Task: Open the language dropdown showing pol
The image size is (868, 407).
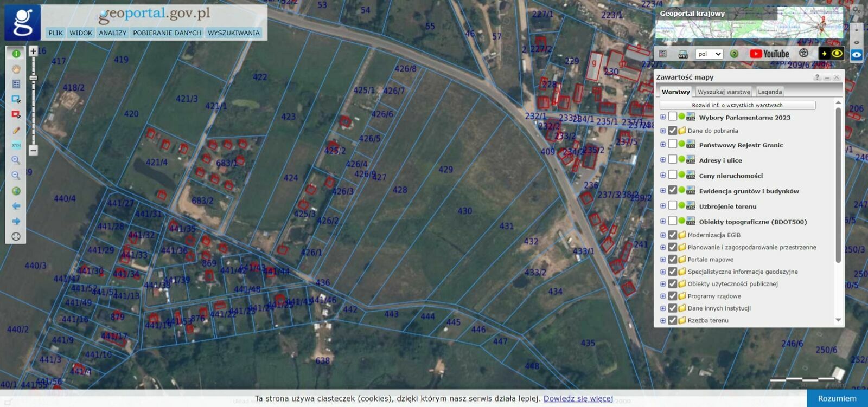Action: pos(709,54)
